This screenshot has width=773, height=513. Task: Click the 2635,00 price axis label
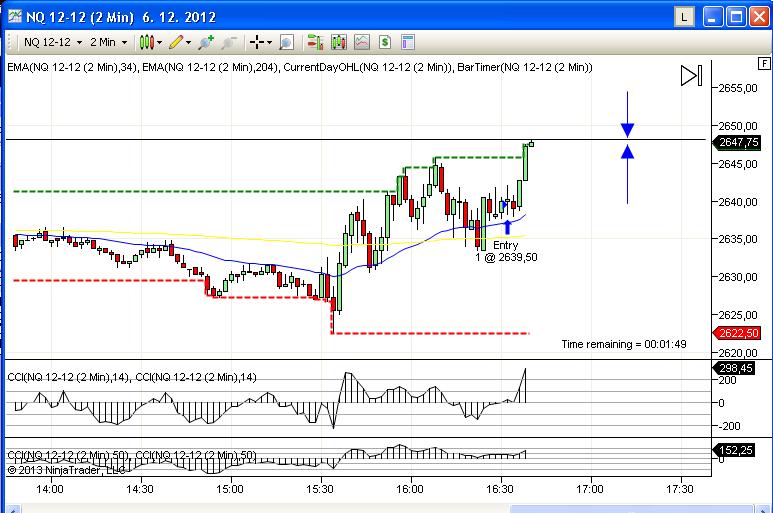(738, 239)
